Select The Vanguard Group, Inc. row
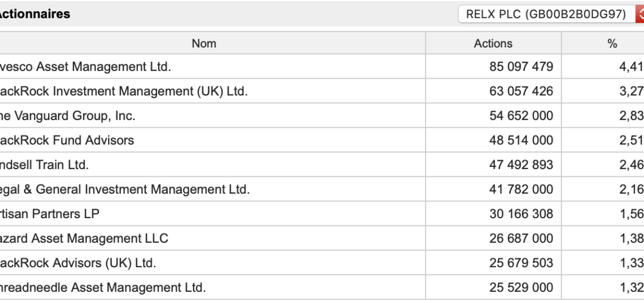This screenshot has height=303, width=644. pos(322,116)
